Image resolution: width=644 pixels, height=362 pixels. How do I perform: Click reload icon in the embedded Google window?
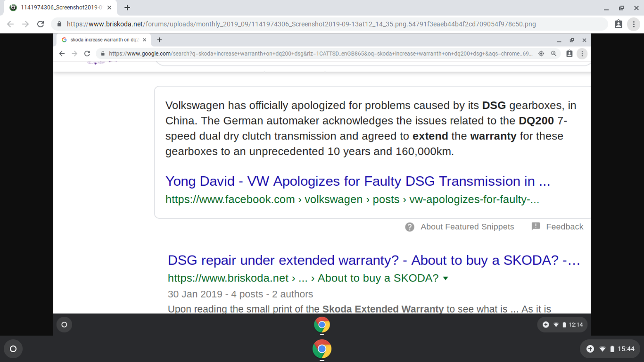pos(87,54)
